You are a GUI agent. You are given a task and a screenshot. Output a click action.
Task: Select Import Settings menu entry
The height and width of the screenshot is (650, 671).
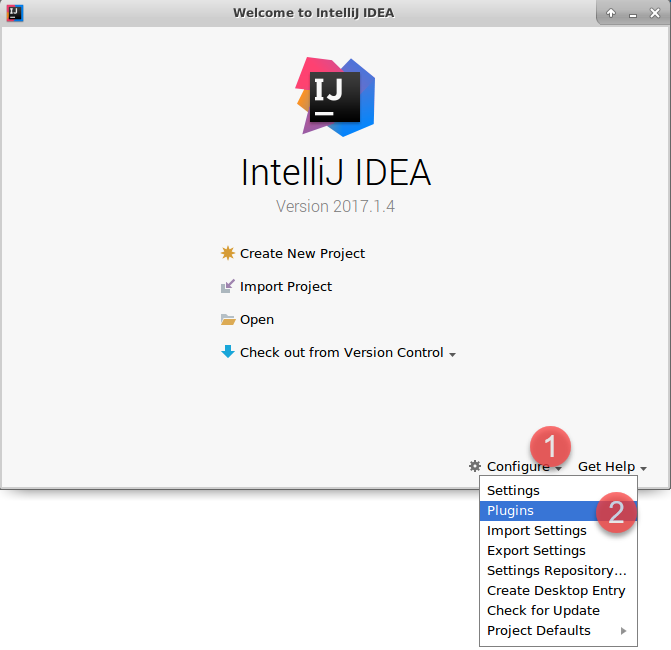[x=558, y=531]
